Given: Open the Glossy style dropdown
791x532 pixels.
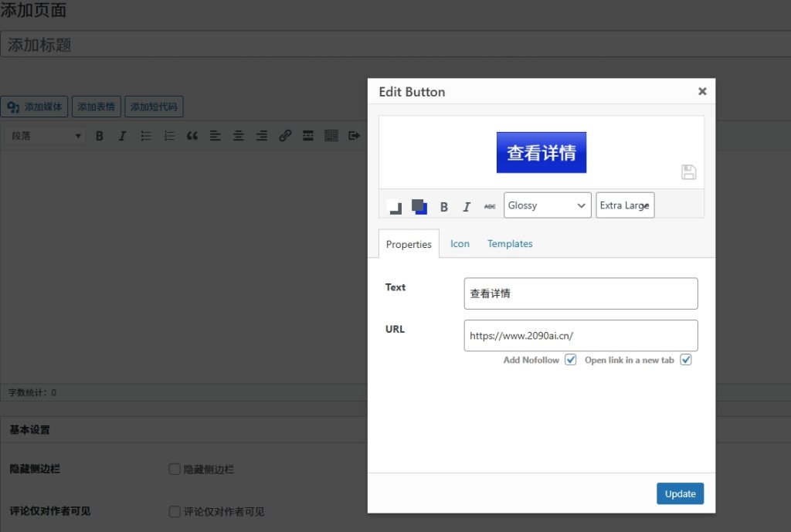Looking at the screenshot, I should [547, 205].
